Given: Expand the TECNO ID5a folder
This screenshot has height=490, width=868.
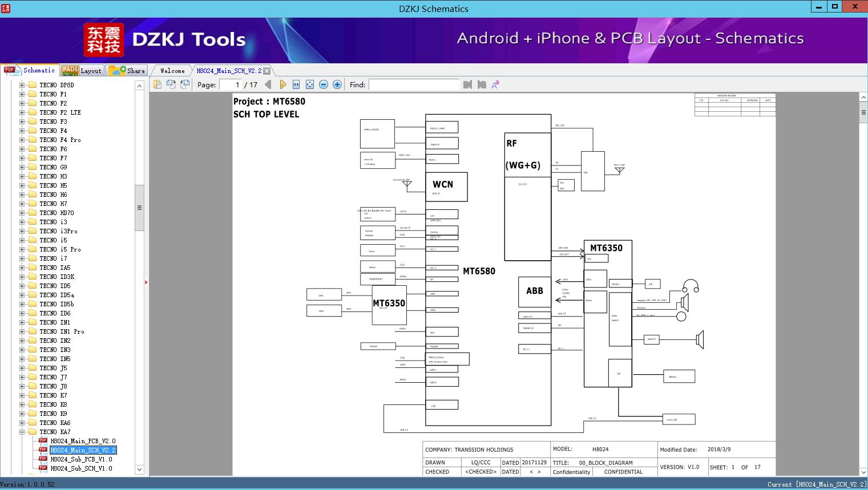Looking at the screenshot, I should 22,295.
